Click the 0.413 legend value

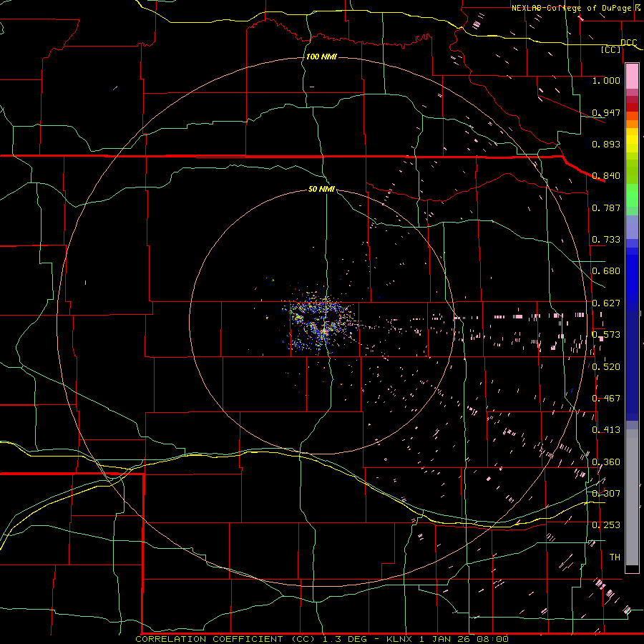click(606, 430)
